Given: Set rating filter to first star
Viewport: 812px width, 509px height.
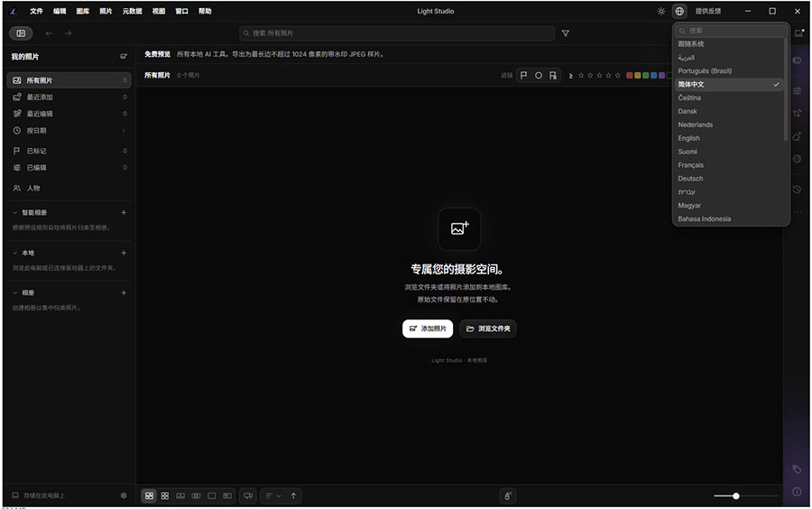Looking at the screenshot, I should pos(581,76).
